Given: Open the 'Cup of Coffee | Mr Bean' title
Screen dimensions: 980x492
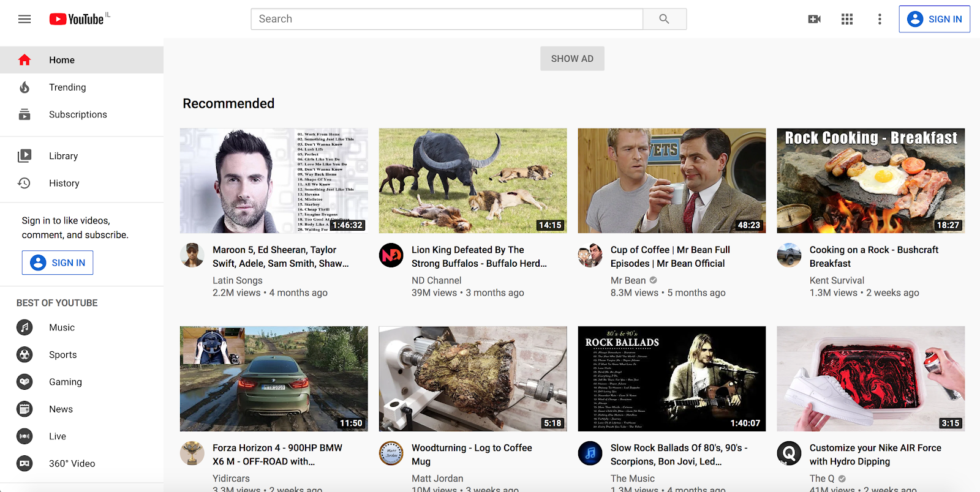Looking at the screenshot, I should 670,256.
